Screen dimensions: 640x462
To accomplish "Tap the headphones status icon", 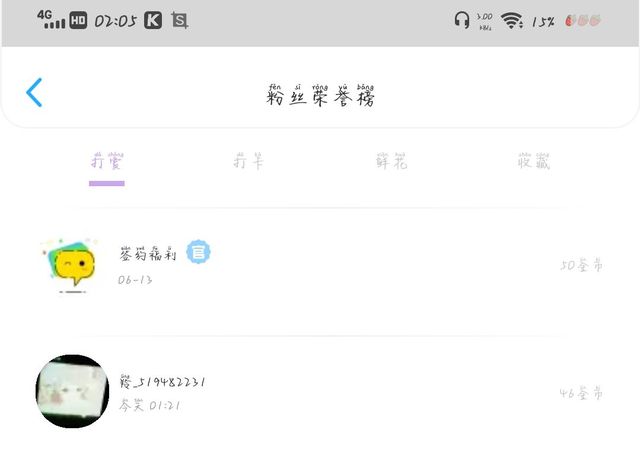I will coord(462,20).
